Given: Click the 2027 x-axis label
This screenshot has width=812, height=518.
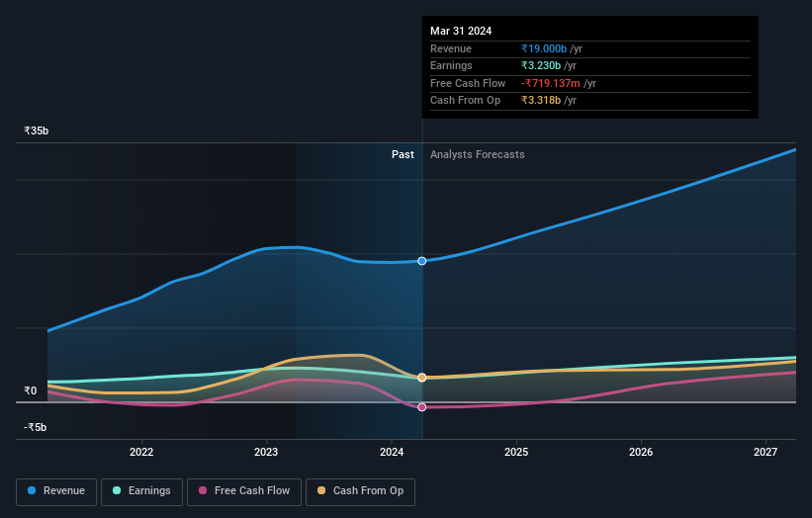Looking at the screenshot, I should coord(766,452).
